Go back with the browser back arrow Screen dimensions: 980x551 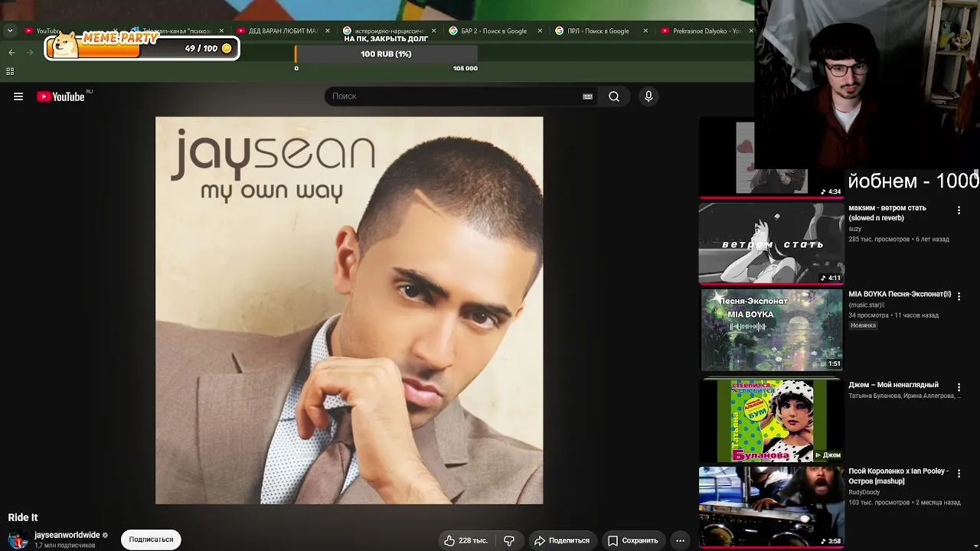[x=11, y=52]
